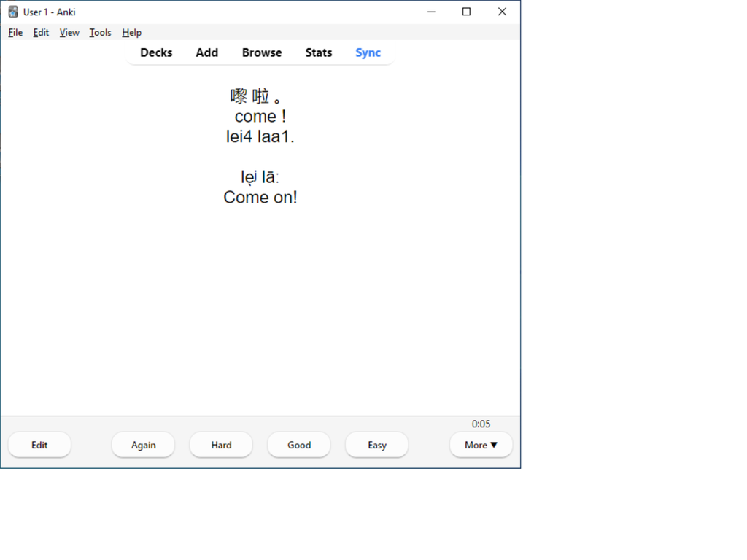Image resolution: width=747 pixels, height=560 pixels.
Task: Minimize the Anki window
Action: click(x=431, y=12)
